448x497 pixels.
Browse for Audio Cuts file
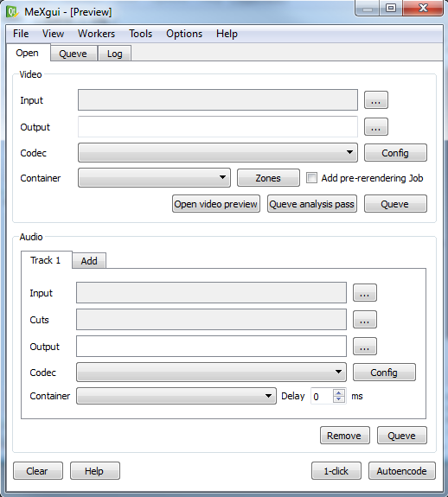[365, 320]
